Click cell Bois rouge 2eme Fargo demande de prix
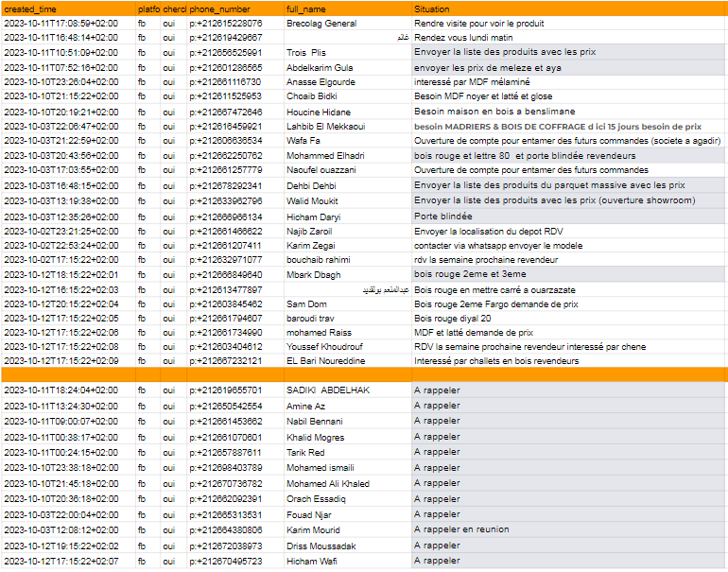The width and height of the screenshot is (728, 572). 569,304
